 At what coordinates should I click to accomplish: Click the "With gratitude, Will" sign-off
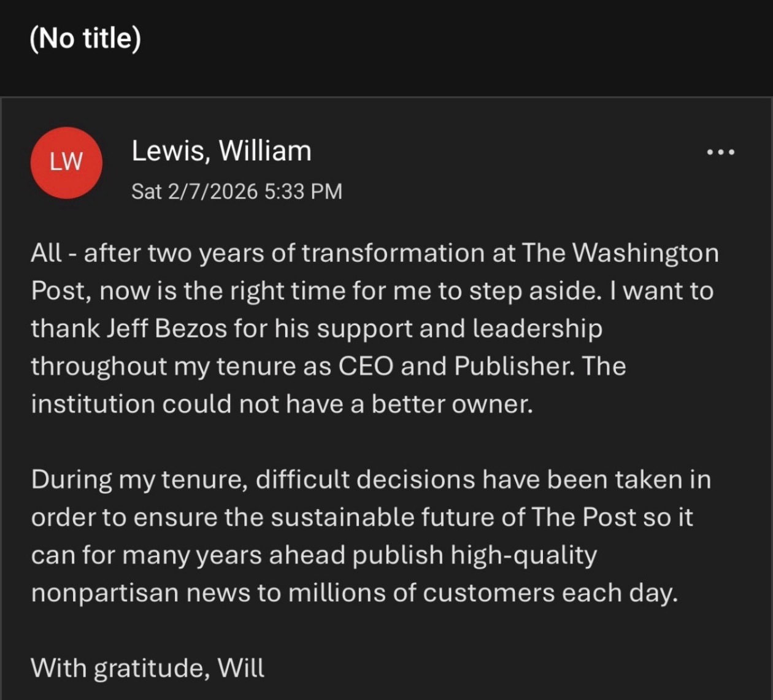[x=148, y=667]
